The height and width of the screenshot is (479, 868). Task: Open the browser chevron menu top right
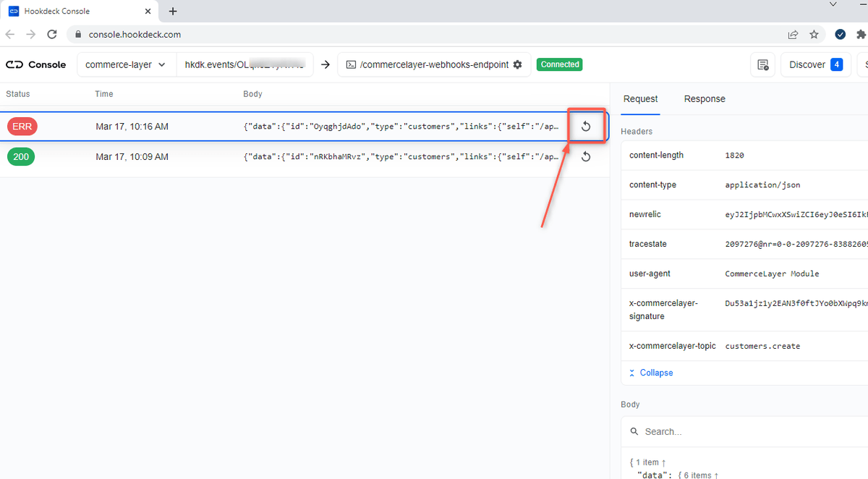833,4
